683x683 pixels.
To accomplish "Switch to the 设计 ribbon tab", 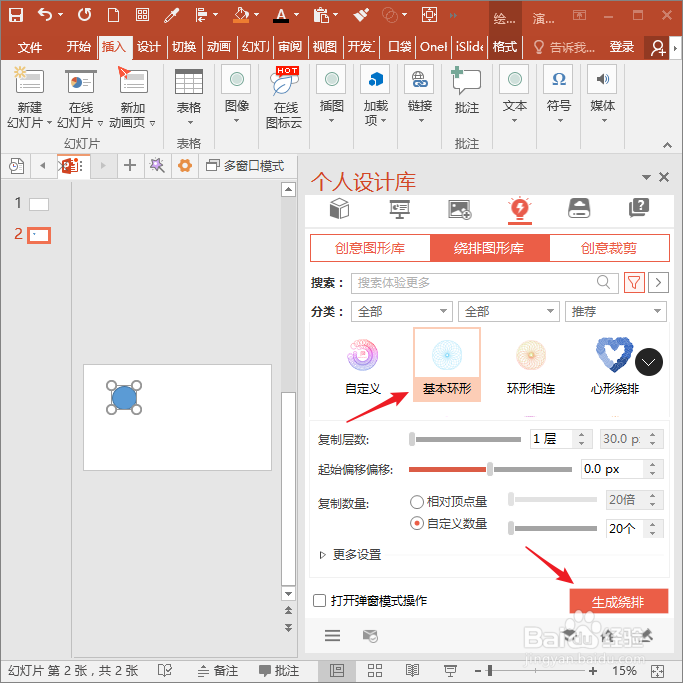I will coord(149,47).
